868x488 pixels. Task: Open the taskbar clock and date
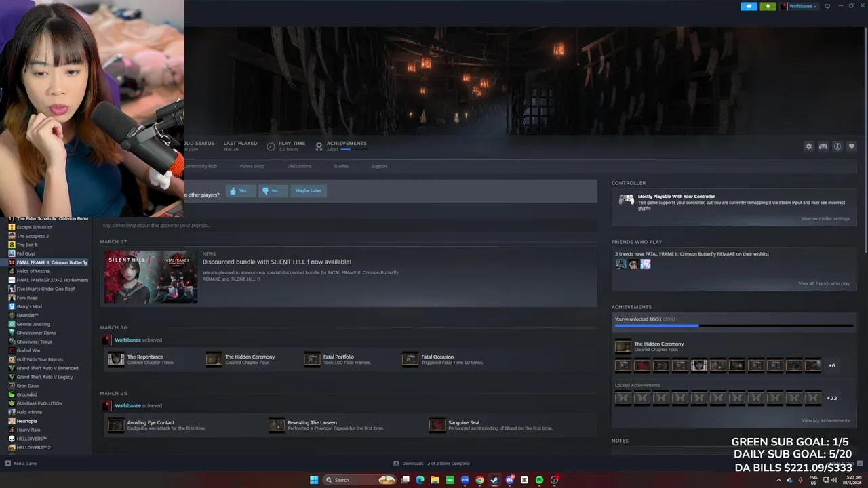point(850,480)
